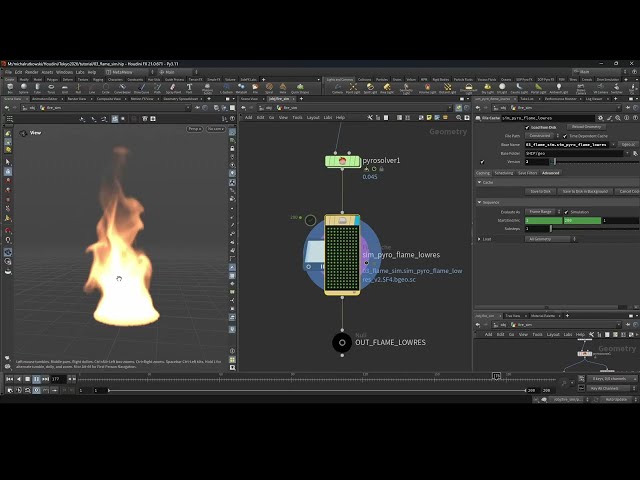Select the Switcher shelf tool

click(616, 88)
